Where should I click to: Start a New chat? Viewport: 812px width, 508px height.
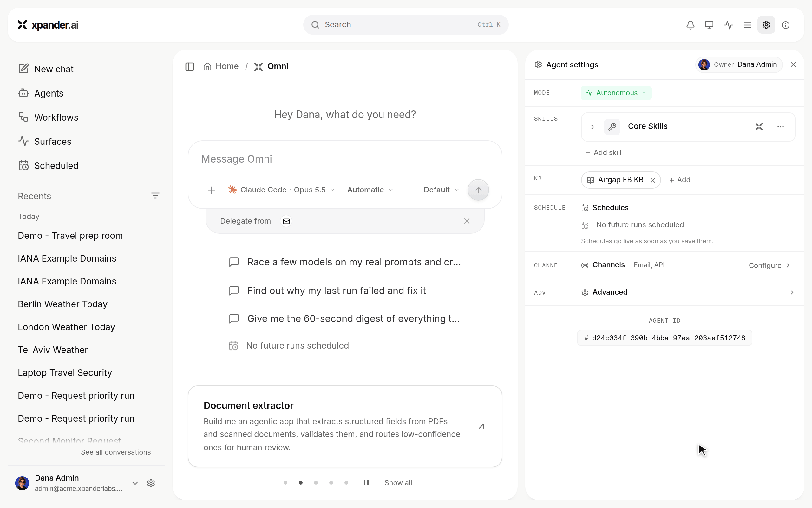pyautogui.click(x=46, y=69)
